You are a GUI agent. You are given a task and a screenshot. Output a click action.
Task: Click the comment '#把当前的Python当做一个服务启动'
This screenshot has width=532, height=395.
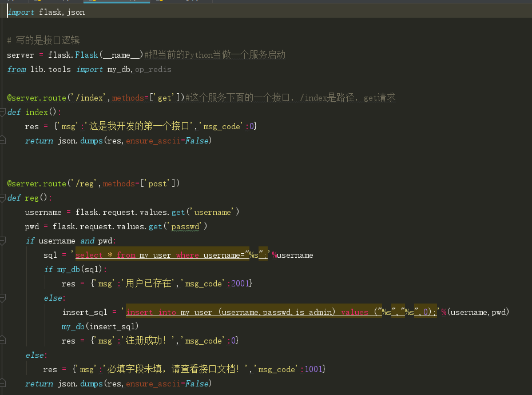(x=215, y=54)
